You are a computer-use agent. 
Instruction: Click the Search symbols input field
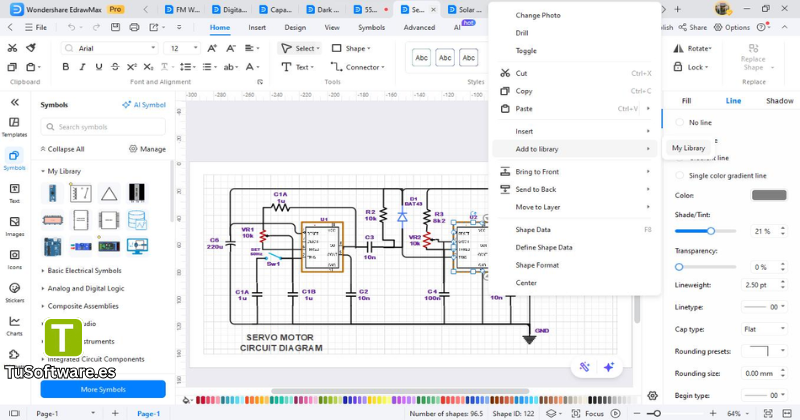(103, 127)
